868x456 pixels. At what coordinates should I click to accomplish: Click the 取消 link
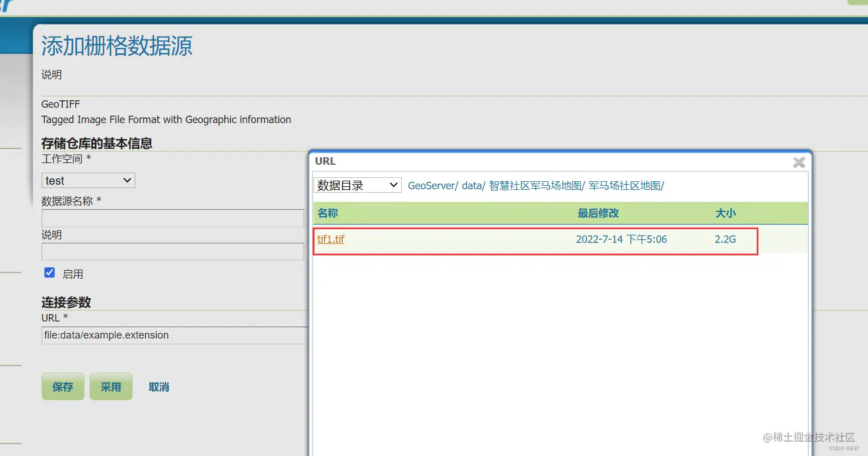(159, 387)
